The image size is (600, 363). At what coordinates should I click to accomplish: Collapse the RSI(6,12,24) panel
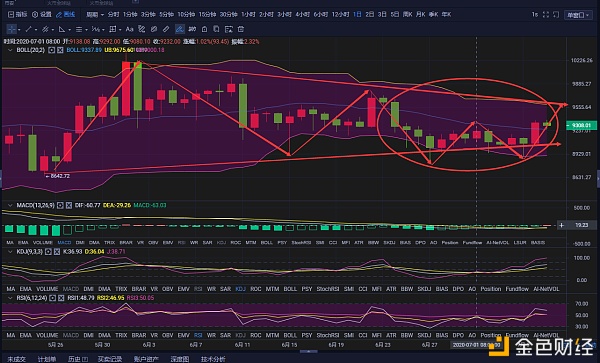point(10,298)
